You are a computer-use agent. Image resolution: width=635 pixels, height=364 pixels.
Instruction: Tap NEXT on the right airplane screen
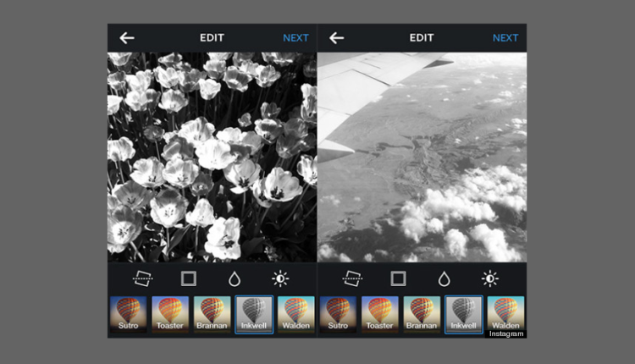point(505,38)
